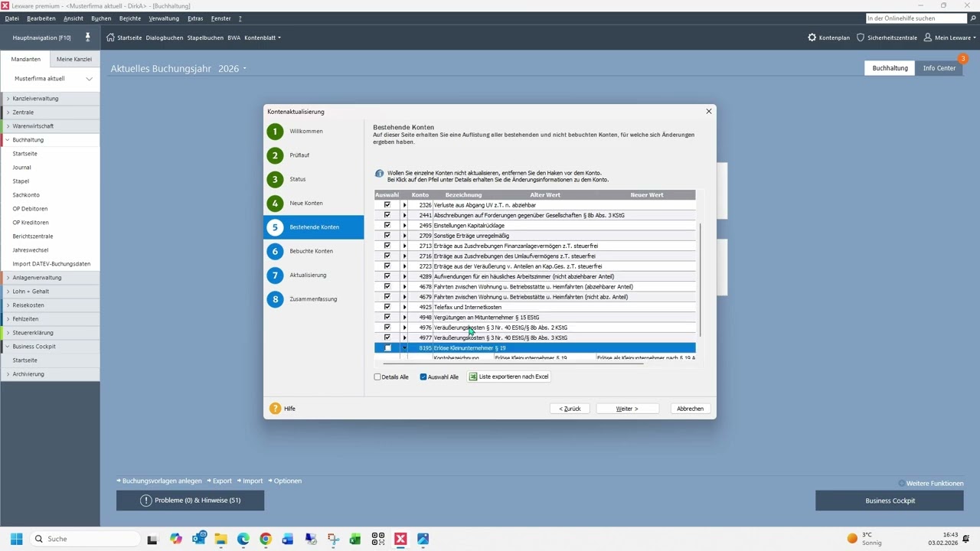Image resolution: width=980 pixels, height=551 pixels.
Task: Open File Explorer from the taskbar
Action: tap(220, 539)
